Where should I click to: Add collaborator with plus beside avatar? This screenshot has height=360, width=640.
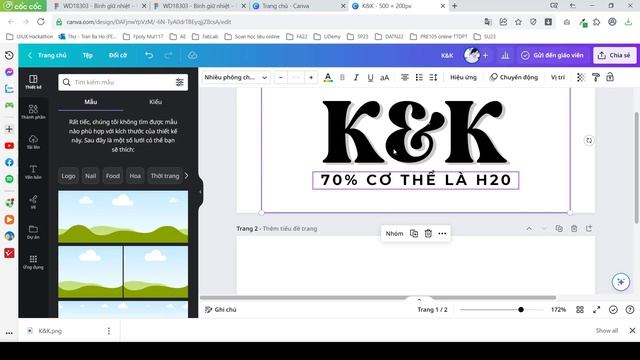[485, 55]
